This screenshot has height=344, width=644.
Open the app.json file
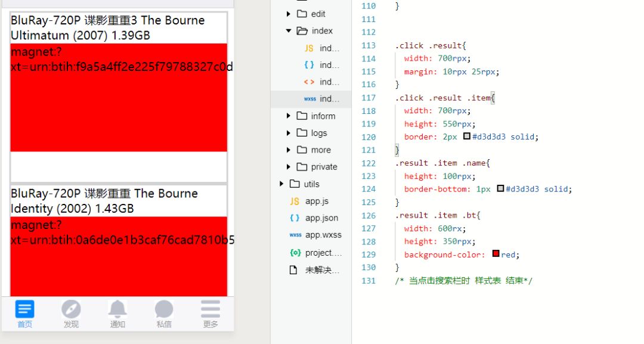point(321,218)
